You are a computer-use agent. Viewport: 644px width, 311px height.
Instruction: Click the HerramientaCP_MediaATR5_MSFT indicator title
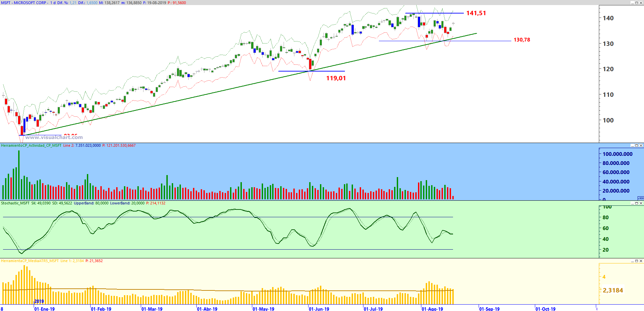[x=30, y=261]
